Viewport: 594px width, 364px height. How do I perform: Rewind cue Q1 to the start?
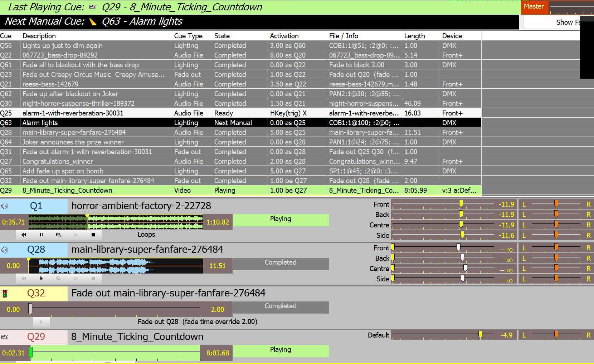click(x=24, y=235)
